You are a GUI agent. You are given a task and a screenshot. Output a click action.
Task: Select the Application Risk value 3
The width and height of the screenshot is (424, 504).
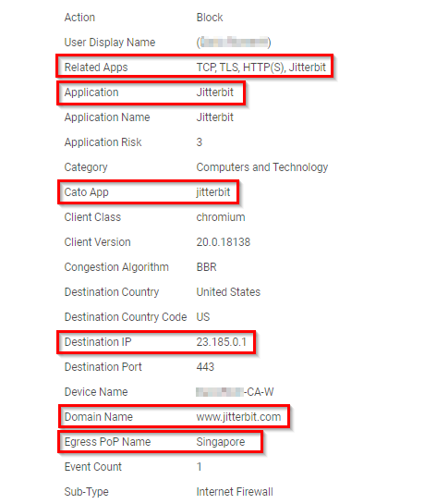coord(200,142)
